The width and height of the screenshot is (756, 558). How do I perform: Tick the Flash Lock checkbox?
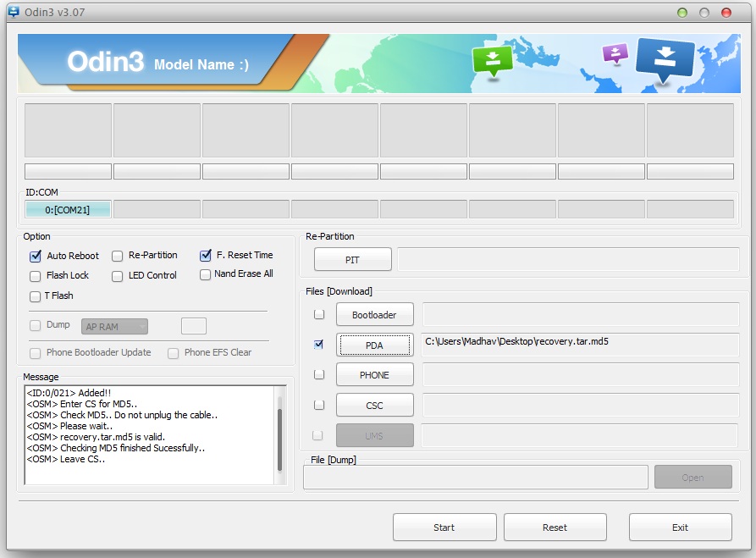coord(36,276)
